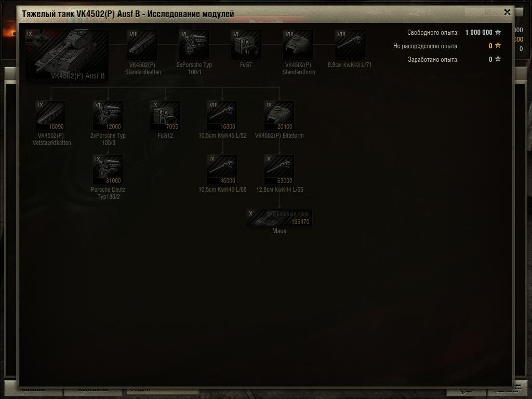This screenshot has width=532, height=399.
Task: Select the VK4502(P) Ausf B tank icon
Action: [67, 55]
